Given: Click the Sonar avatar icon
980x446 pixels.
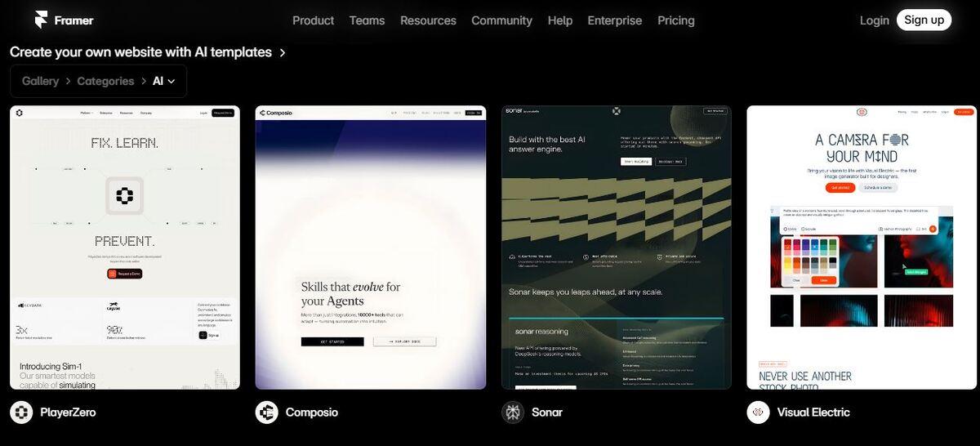Looking at the screenshot, I should click(512, 413).
